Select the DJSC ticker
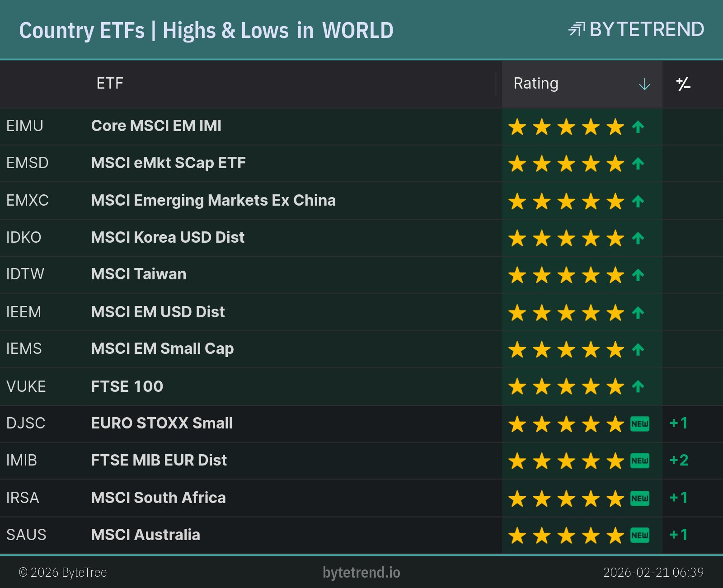This screenshot has height=588, width=723. click(26, 423)
